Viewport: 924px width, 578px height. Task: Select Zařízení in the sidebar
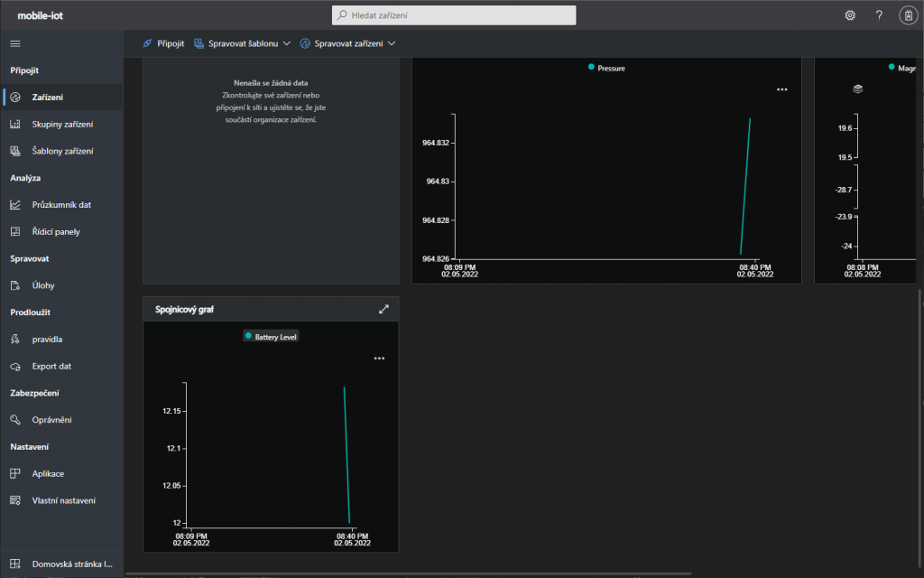[x=48, y=97]
